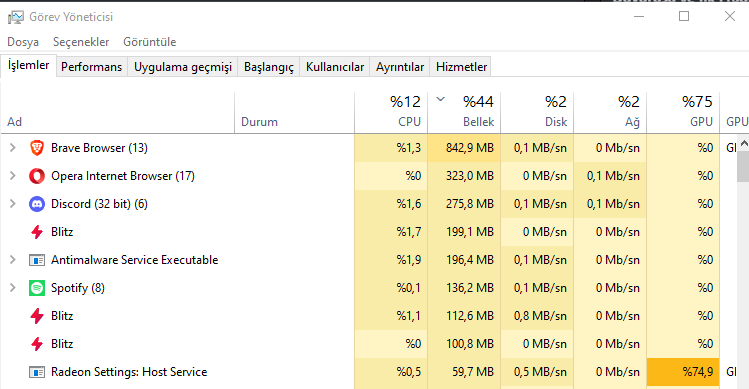Click the %74,9 GPU usage cell
749x389 pixels.
pos(683,372)
